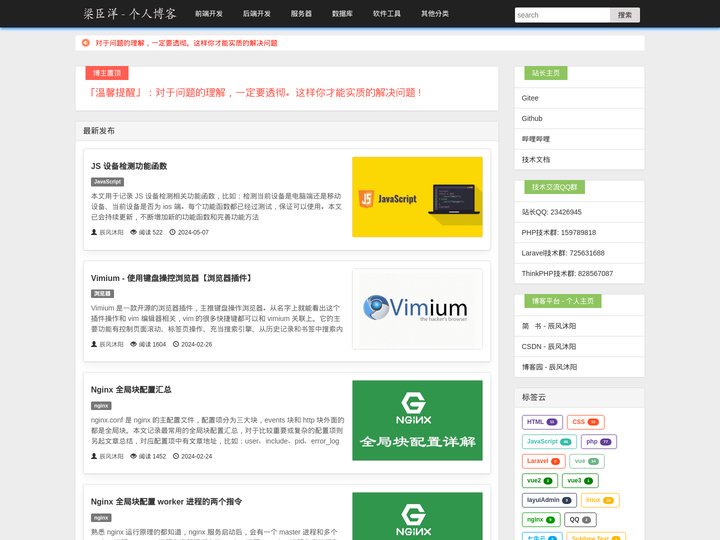Open the red scrolling notice text
Viewport: 720px width, 540px height.
[x=186, y=43]
